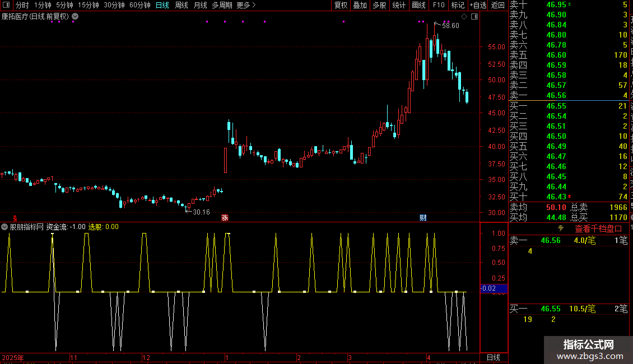Click the 买一 10.5/笔 detail entry
This screenshot has width=633, height=364.
pyautogui.click(x=582, y=309)
